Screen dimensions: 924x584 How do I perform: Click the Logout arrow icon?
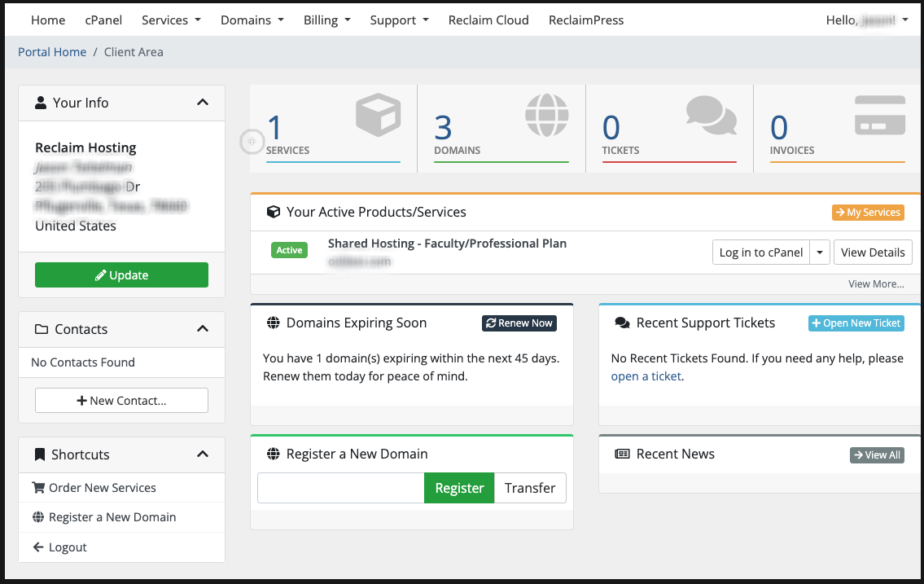(x=38, y=547)
